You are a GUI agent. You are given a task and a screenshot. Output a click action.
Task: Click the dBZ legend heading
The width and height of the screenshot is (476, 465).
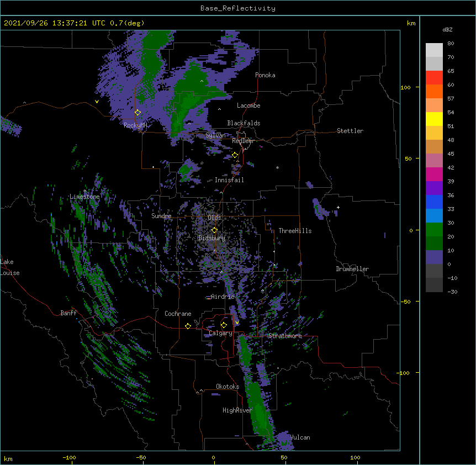447,30
